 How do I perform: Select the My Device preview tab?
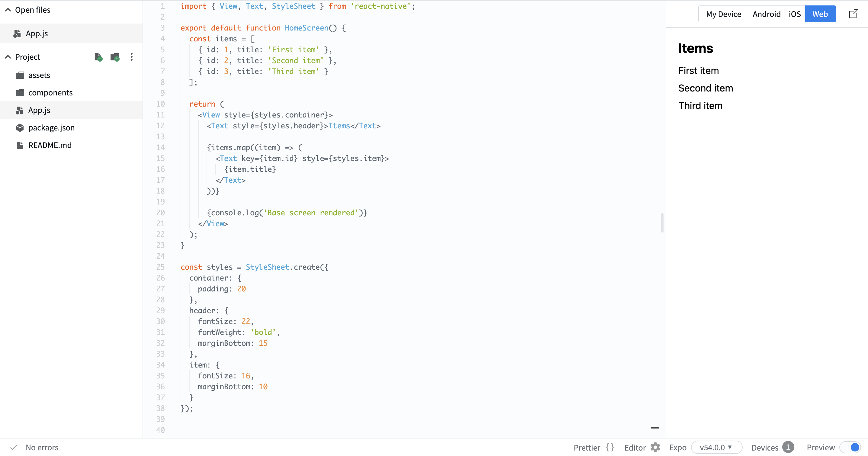tap(723, 14)
